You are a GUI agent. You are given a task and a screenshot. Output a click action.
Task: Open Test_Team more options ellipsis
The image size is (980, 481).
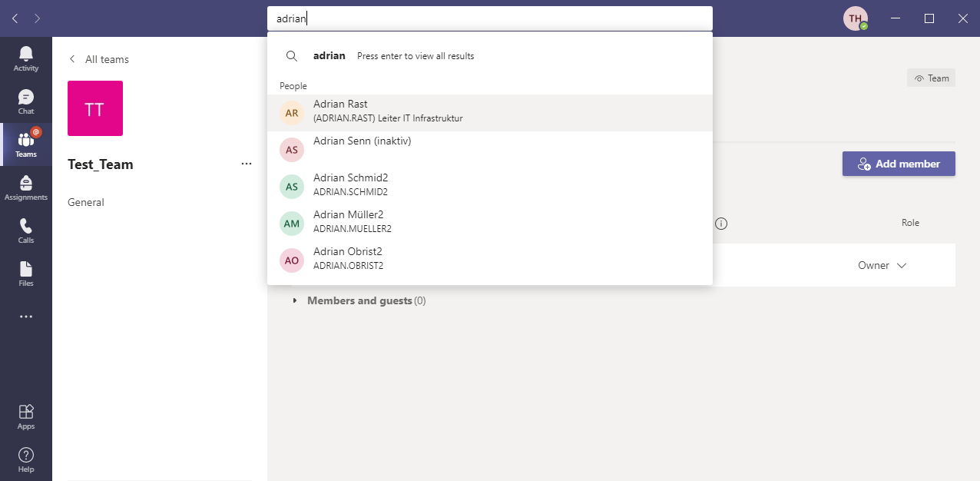pyautogui.click(x=247, y=164)
